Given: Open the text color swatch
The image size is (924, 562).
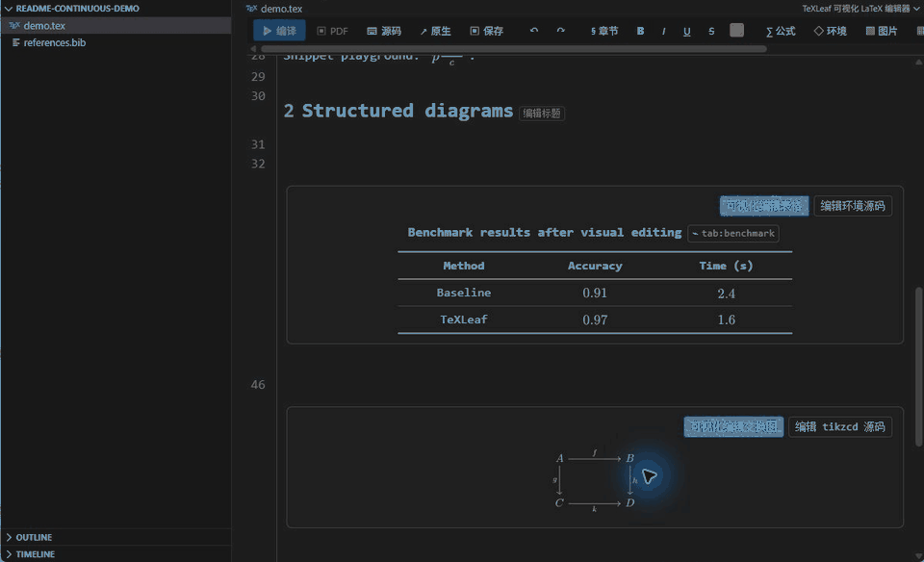Looking at the screenshot, I should click(736, 31).
